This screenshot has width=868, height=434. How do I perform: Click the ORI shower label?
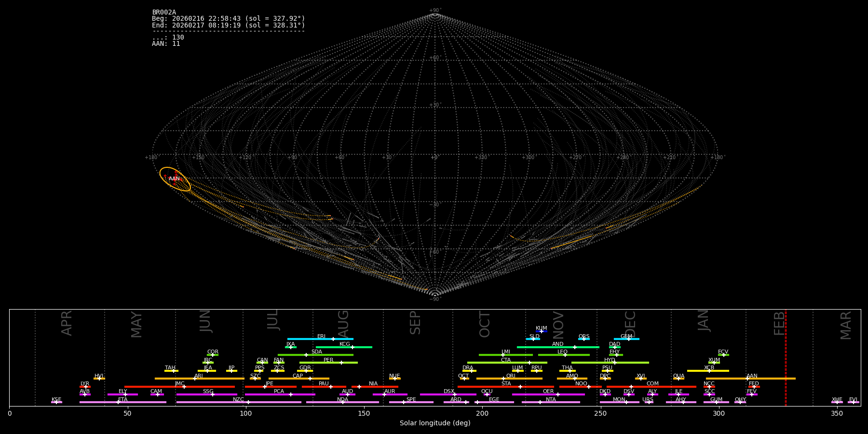pyautogui.click(x=511, y=376)
